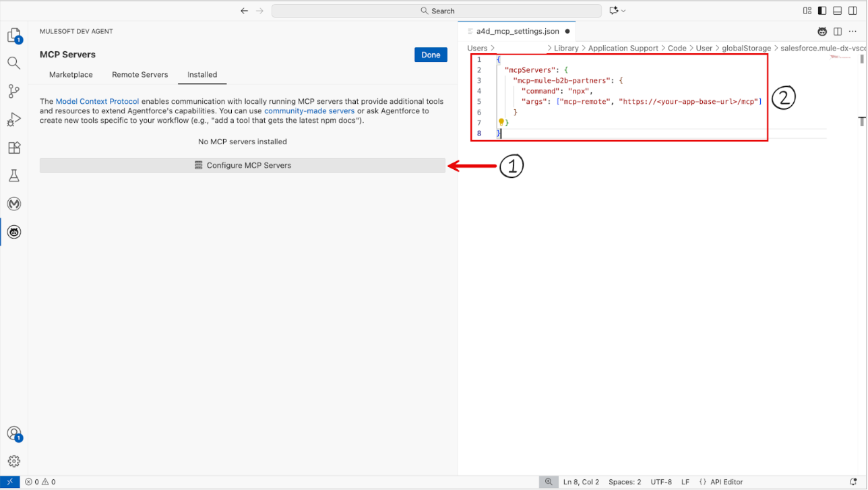Open the MuleSoft panel in activity bar
Screen dimensions: 868x490
click(x=13, y=204)
